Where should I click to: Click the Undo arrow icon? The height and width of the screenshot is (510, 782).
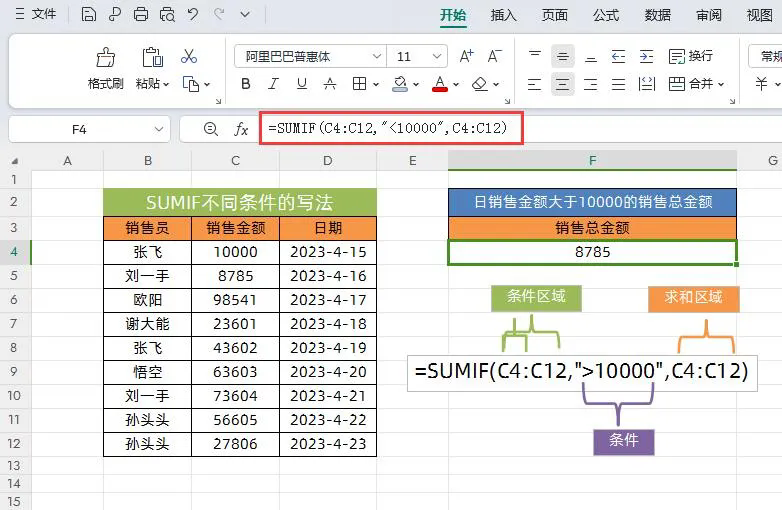coord(193,14)
